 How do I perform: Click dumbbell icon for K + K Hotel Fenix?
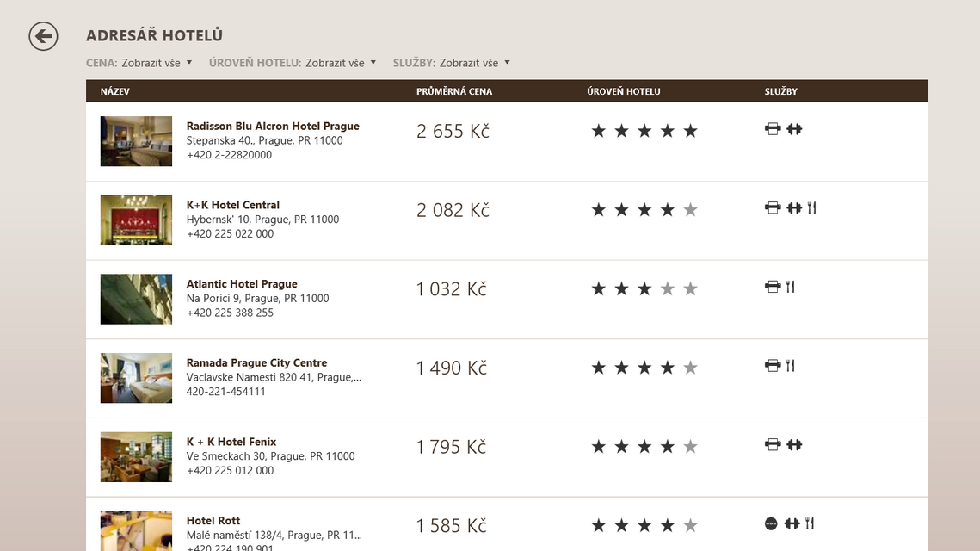[x=794, y=444]
